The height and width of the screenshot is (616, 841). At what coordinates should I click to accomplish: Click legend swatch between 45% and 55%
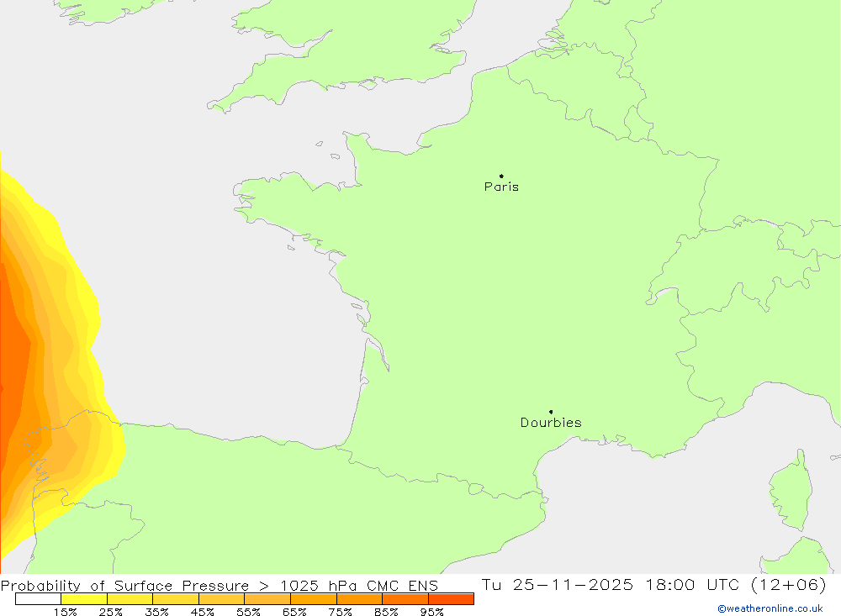click(221, 599)
